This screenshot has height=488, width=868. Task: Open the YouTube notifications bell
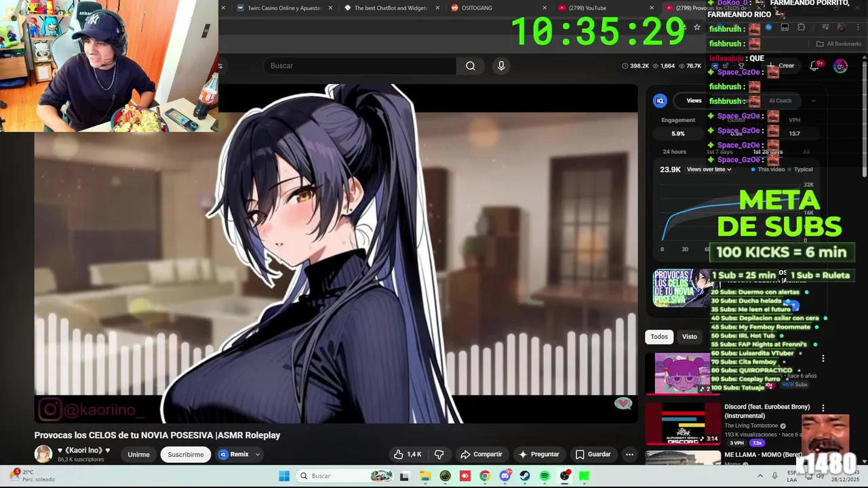(814, 66)
